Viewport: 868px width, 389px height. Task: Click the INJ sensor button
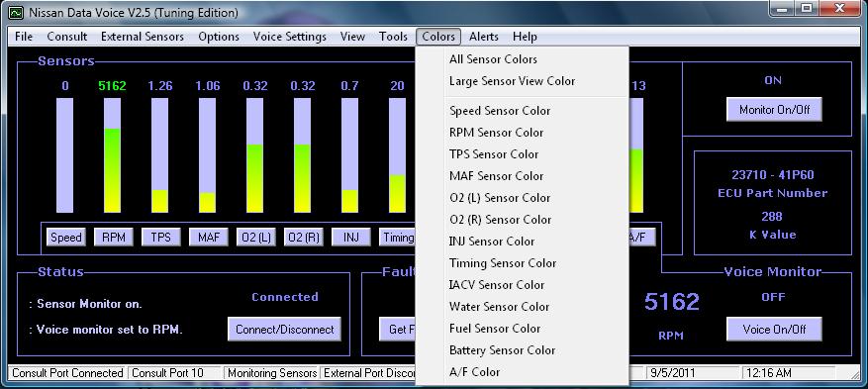point(351,238)
